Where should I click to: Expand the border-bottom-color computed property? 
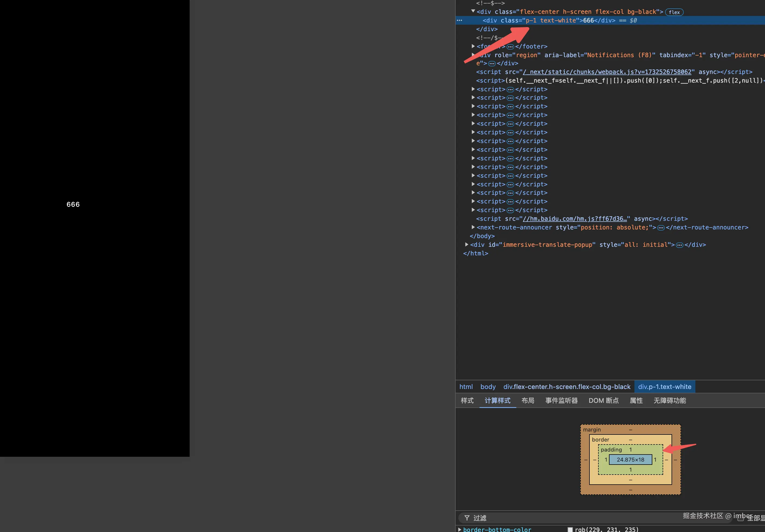point(460,529)
